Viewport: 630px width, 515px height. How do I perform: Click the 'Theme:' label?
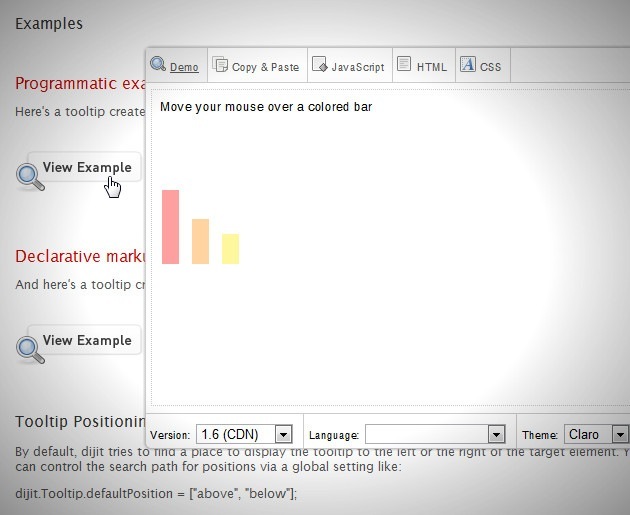pyautogui.click(x=540, y=435)
